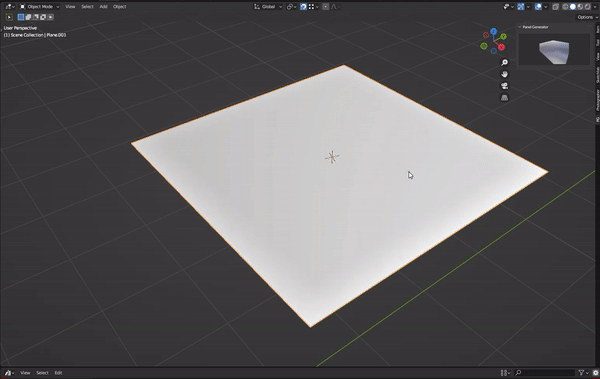Image resolution: width=600 pixels, height=379 pixels.
Task: Toggle X-ray mode
Action: [556, 7]
